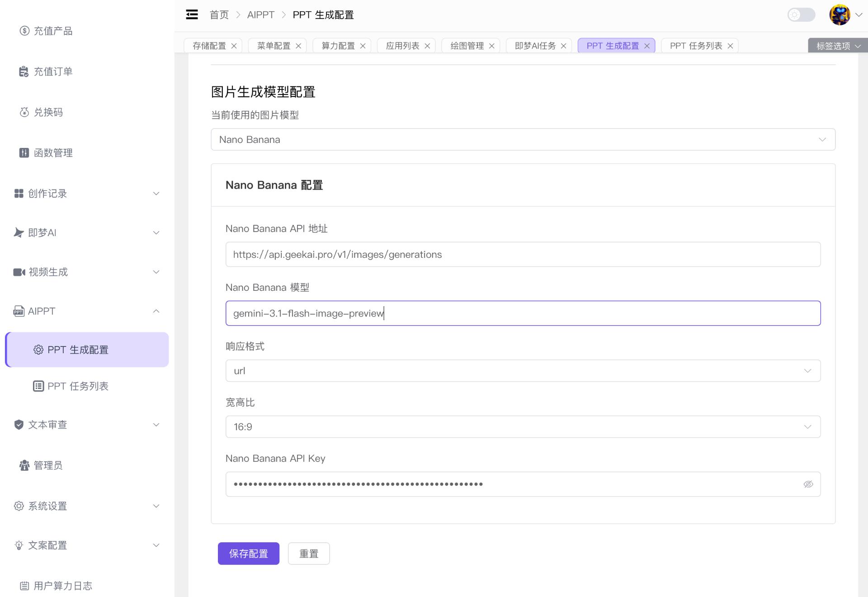
Task: Select the 文本审查 shield icon
Action: click(18, 424)
